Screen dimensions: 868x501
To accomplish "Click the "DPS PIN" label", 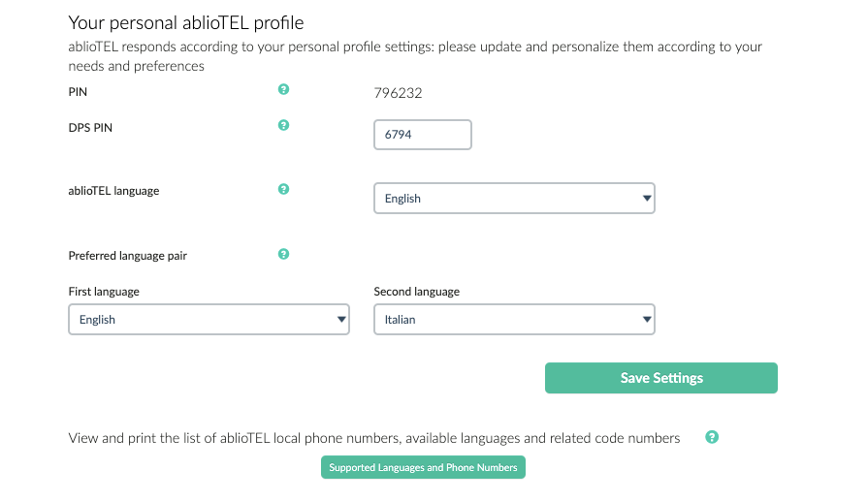I will pos(90,127).
